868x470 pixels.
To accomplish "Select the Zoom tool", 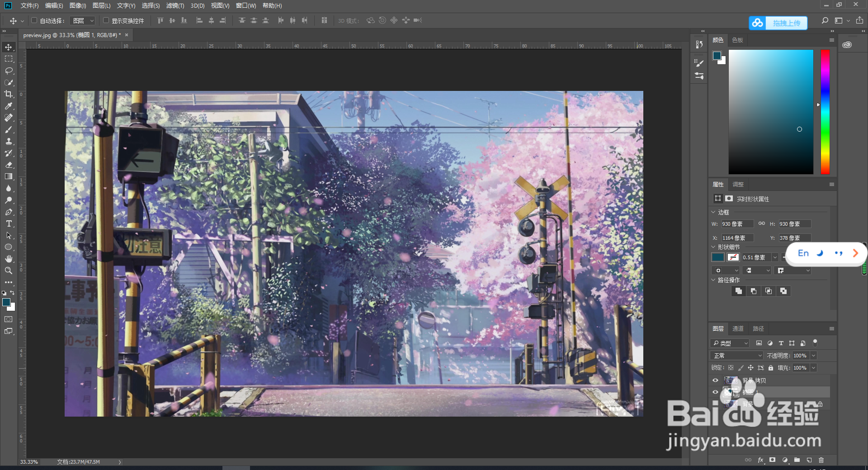I will click(x=9, y=271).
